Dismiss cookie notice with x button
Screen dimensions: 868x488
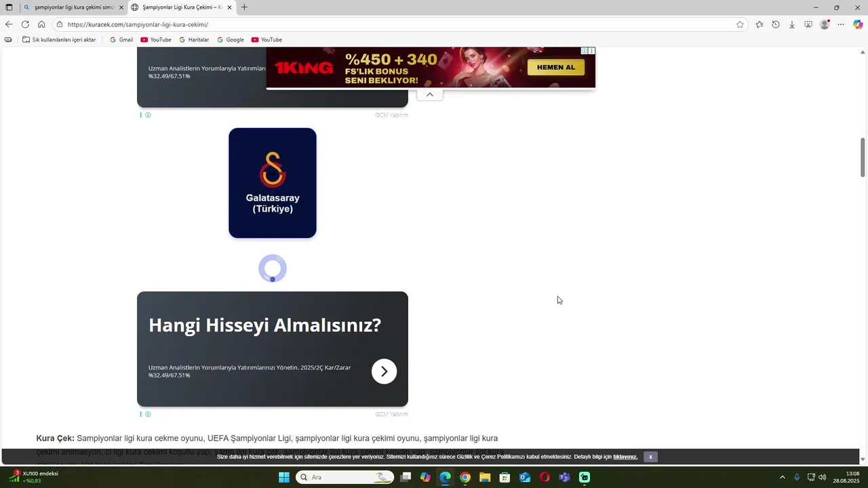point(650,457)
